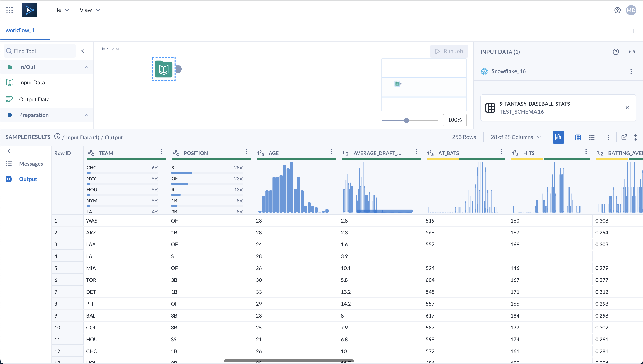
Task: Open the Output results tab
Action: click(21, 179)
